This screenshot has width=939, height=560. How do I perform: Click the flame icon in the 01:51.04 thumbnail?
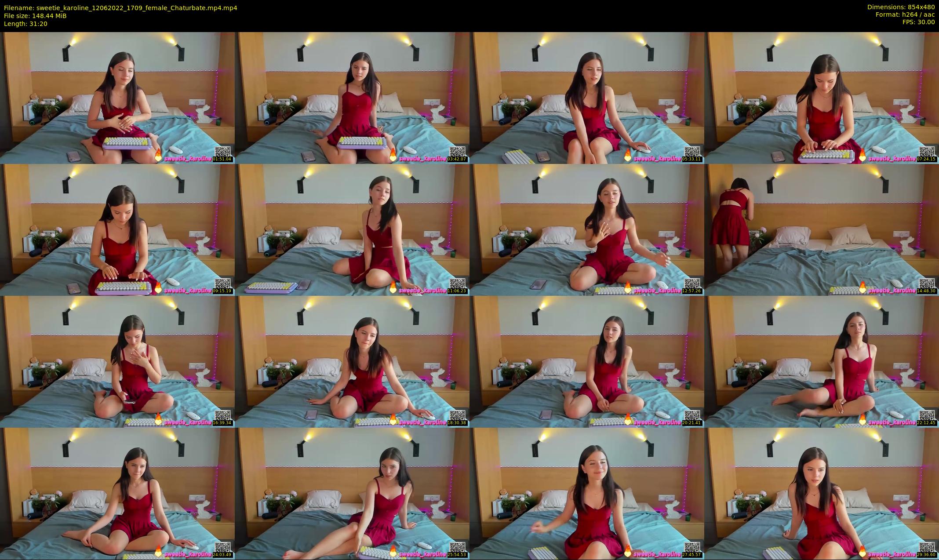pyautogui.click(x=158, y=155)
